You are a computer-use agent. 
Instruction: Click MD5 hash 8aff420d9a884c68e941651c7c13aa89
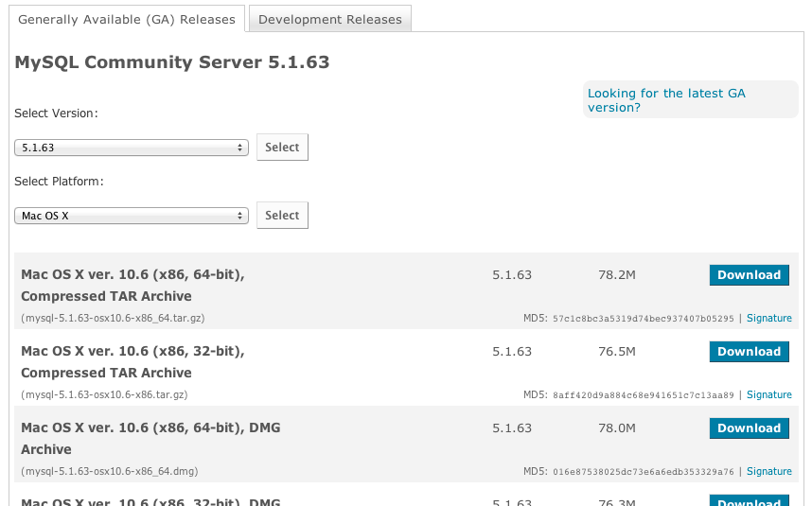(644, 395)
